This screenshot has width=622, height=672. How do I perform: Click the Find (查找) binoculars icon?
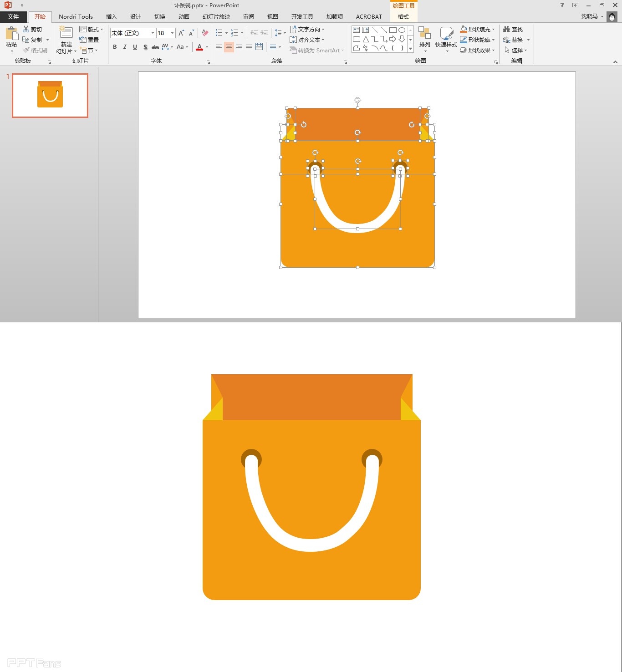507,29
